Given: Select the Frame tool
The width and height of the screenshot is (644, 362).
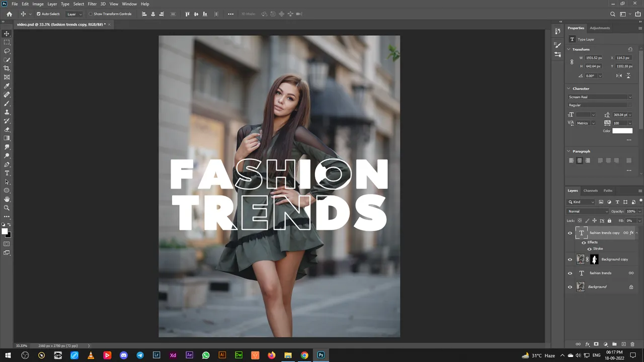Looking at the screenshot, I should pos(7,77).
